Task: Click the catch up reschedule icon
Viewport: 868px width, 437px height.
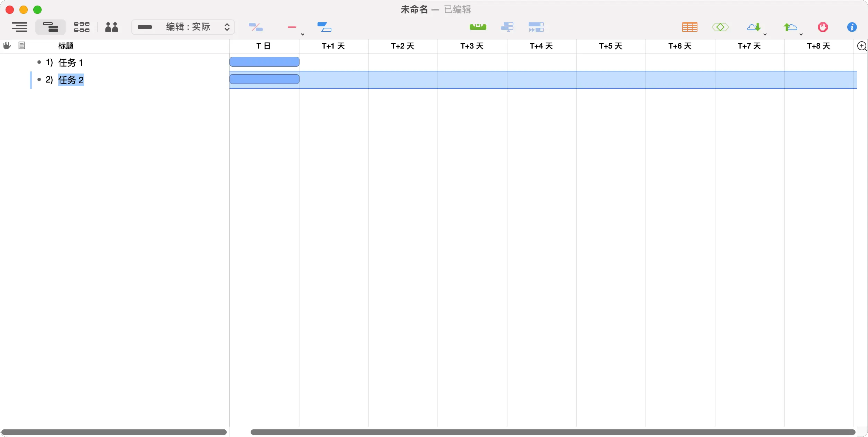Action: pos(536,27)
